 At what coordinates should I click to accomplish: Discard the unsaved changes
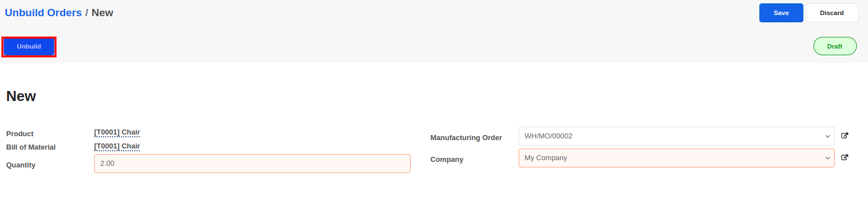click(x=832, y=13)
